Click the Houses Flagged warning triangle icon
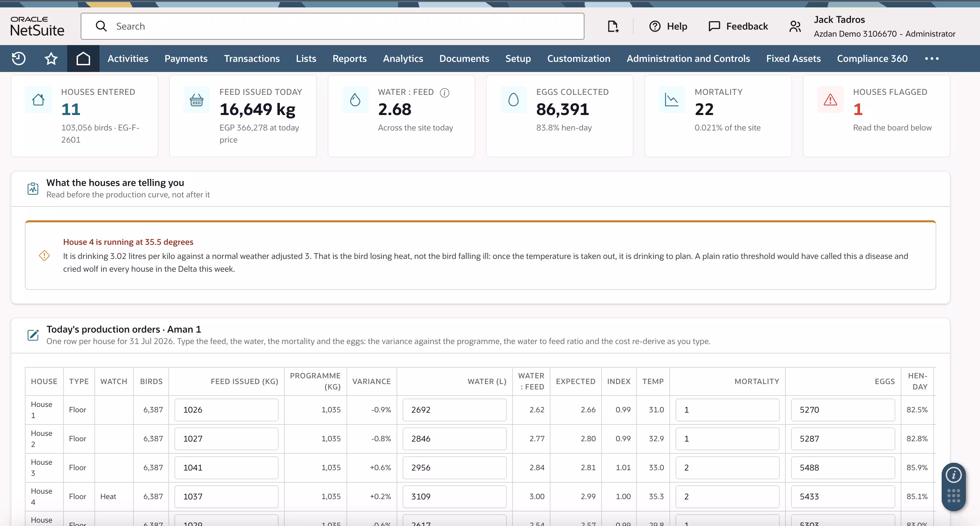Screen dimensions: 980x526 (x=830, y=100)
